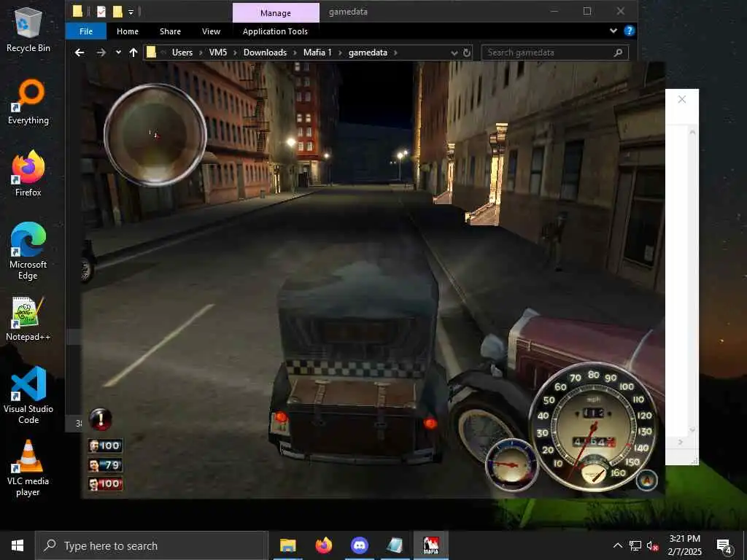Click the gamedata breadcrumb segment

point(368,52)
